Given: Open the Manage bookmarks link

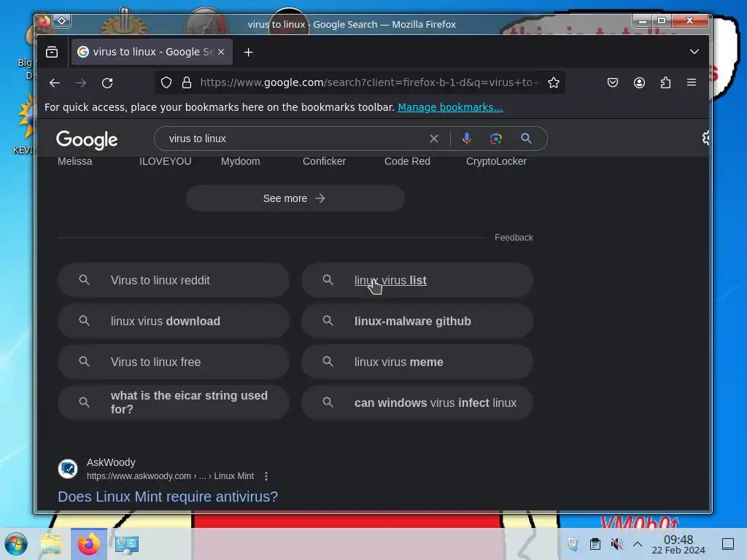Looking at the screenshot, I should [x=450, y=107].
